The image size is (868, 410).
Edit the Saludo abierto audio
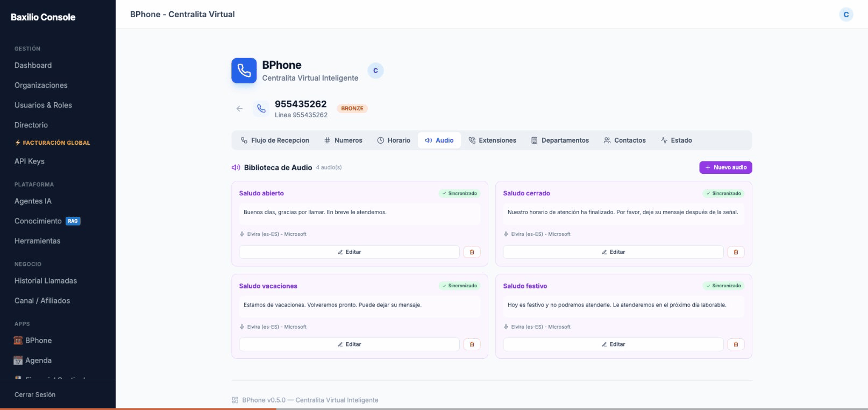tap(349, 252)
